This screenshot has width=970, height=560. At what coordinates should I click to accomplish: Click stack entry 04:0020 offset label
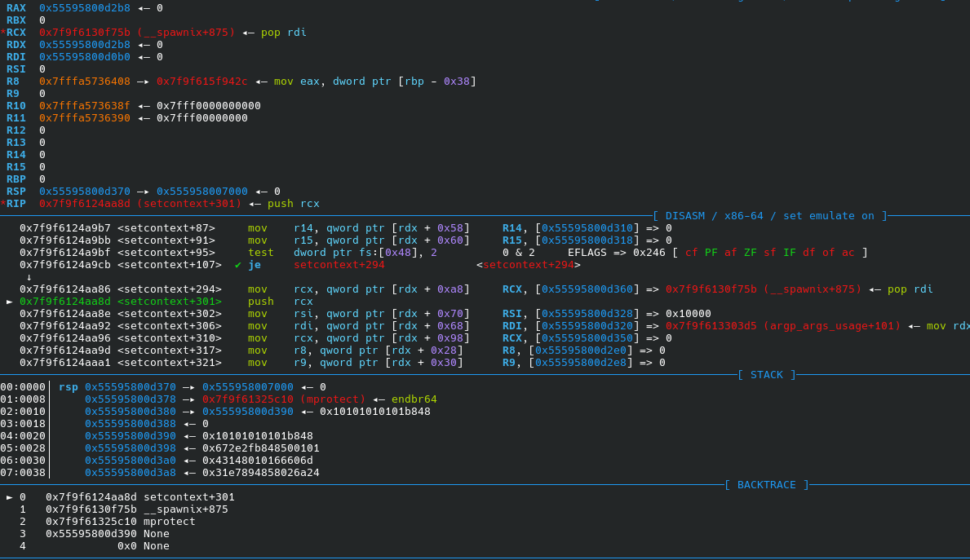click(23, 436)
